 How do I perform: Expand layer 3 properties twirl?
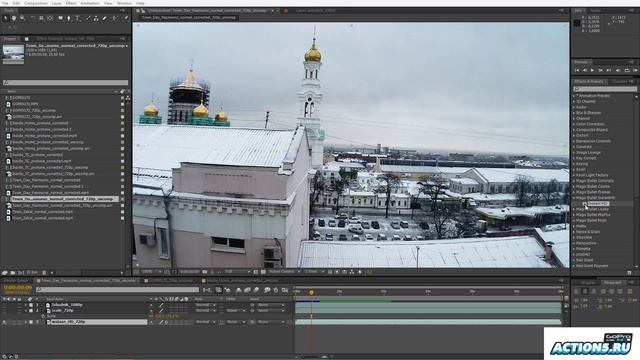click(26, 322)
